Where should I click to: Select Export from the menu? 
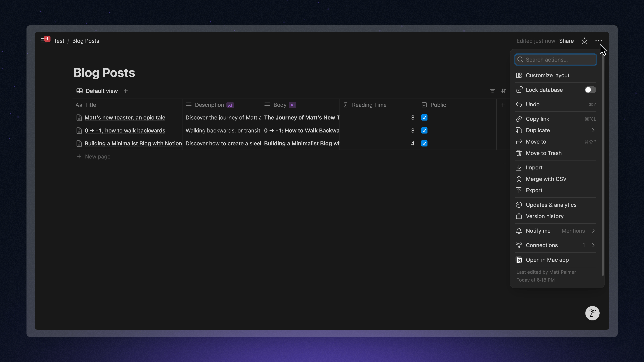[x=555, y=190]
